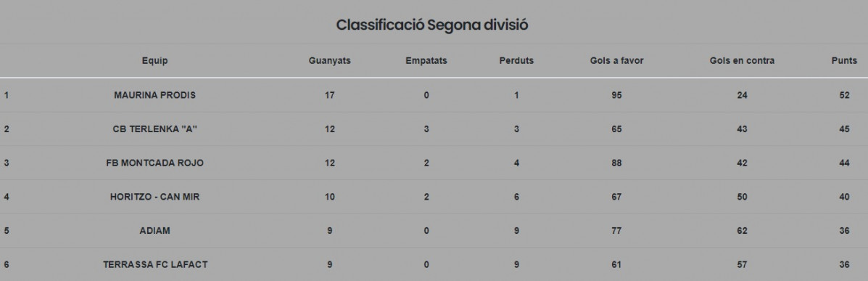Select TERRASSA FC LAFACT goals scored 61
Screen dimensions: 868x281
click(x=616, y=264)
